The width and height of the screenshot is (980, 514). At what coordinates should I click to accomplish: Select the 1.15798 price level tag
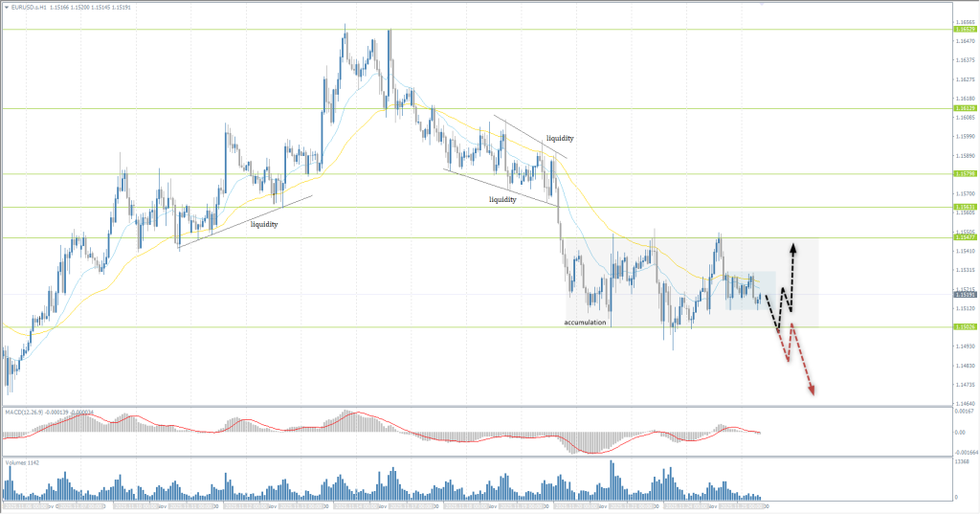click(964, 173)
